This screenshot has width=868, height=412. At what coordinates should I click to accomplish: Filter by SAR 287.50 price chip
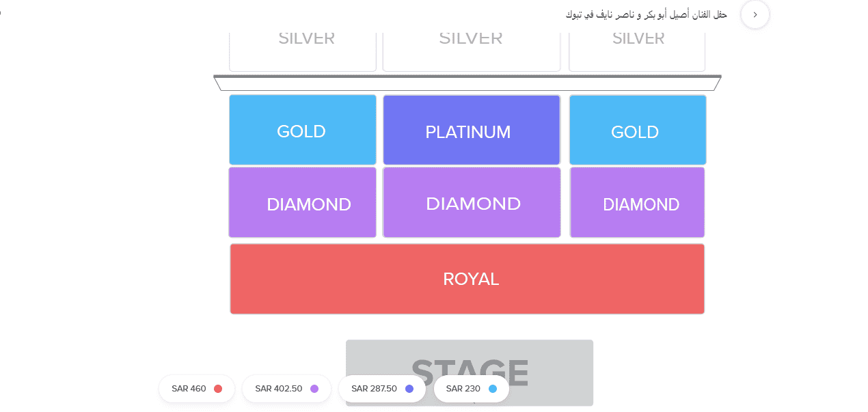[x=383, y=389]
